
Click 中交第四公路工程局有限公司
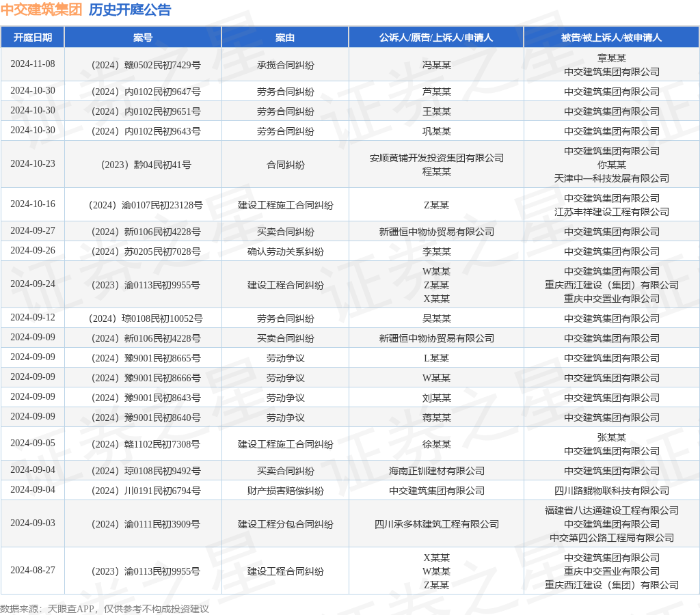tap(612, 538)
